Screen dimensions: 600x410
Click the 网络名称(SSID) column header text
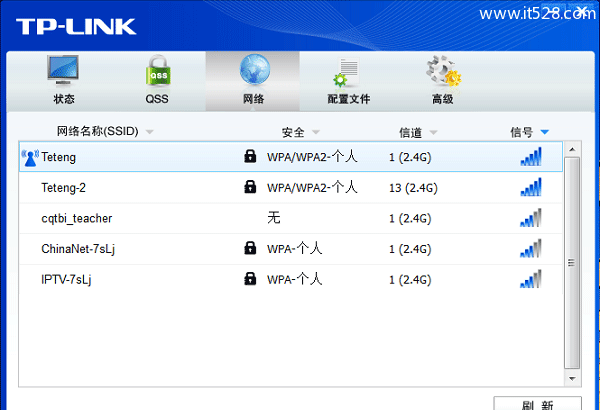point(98,131)
